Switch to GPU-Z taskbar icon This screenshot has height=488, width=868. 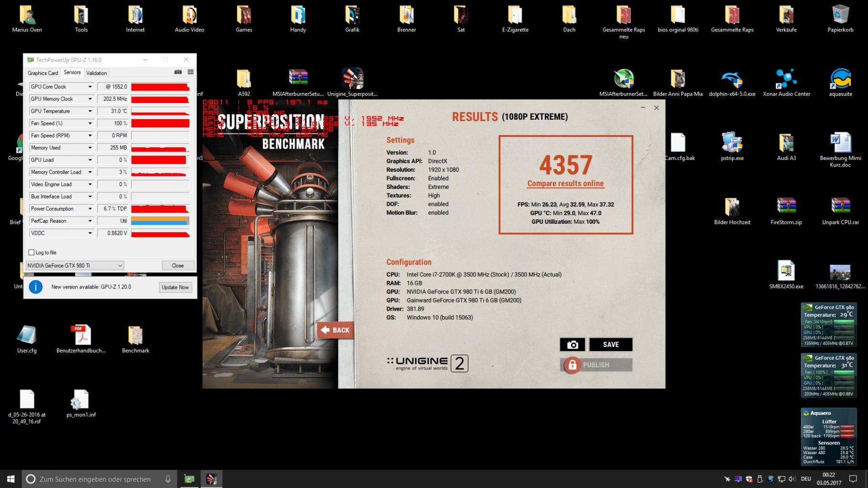(x=190, y=478)
